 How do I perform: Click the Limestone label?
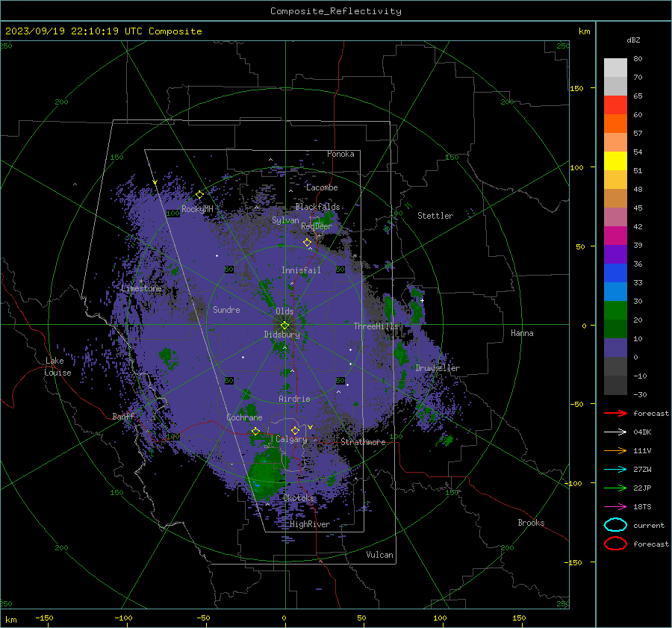point(141,288)
